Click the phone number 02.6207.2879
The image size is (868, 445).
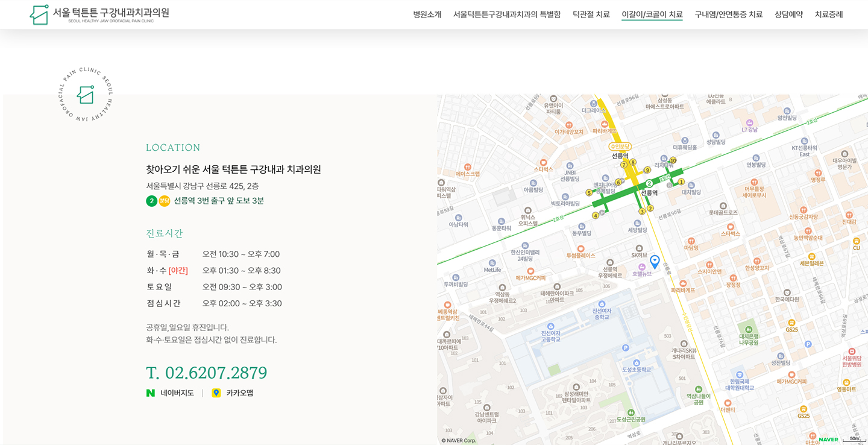pos(206,373)
